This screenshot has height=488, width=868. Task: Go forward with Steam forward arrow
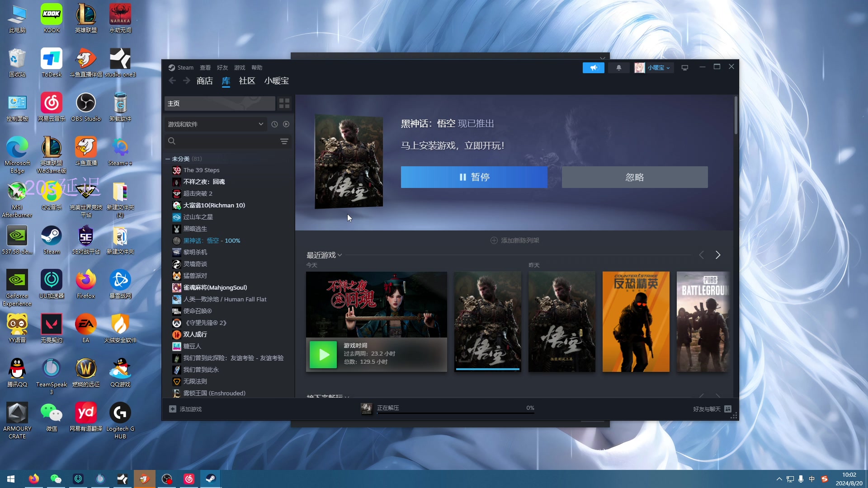pyautogui.click(x=187, y=80)
